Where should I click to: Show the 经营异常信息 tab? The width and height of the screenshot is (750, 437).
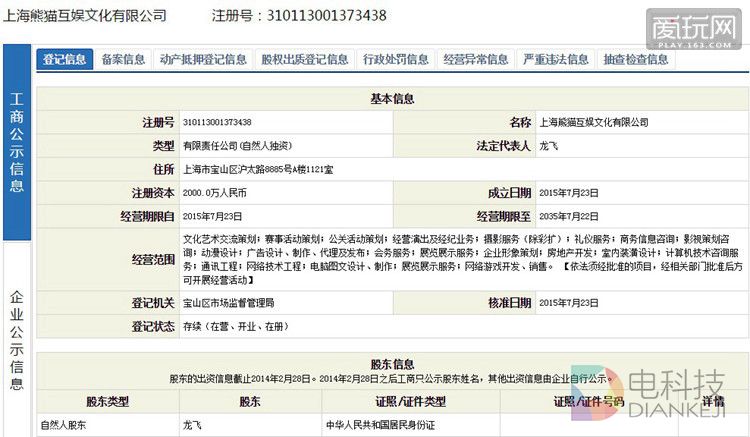475,60
